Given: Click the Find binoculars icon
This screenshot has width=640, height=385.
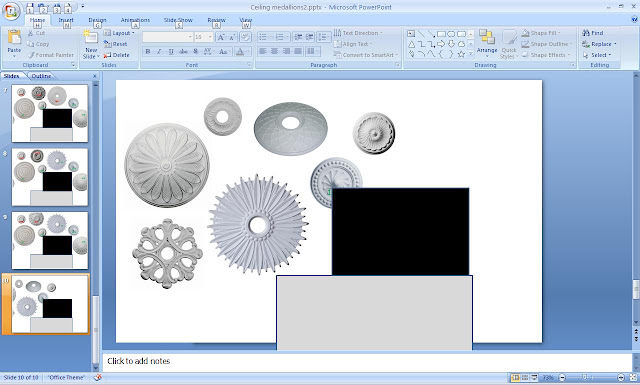Looking at the screenshot, I should 586,33.
